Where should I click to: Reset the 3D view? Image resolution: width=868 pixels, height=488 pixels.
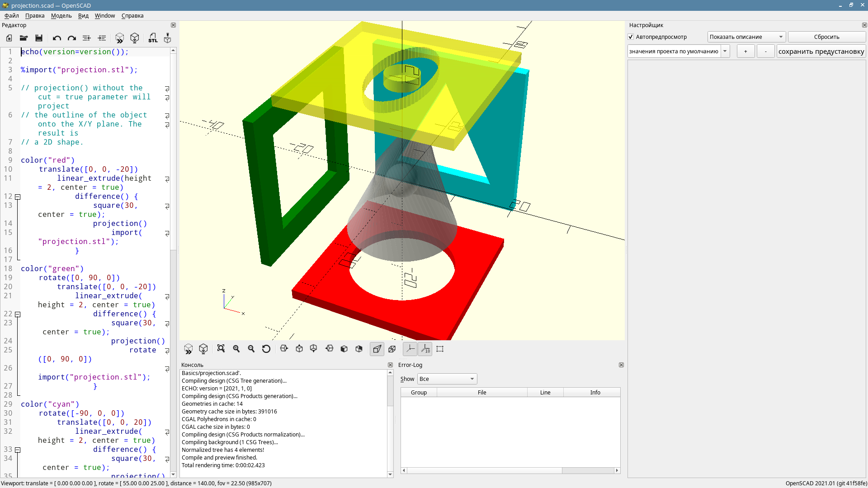point(266,349)
